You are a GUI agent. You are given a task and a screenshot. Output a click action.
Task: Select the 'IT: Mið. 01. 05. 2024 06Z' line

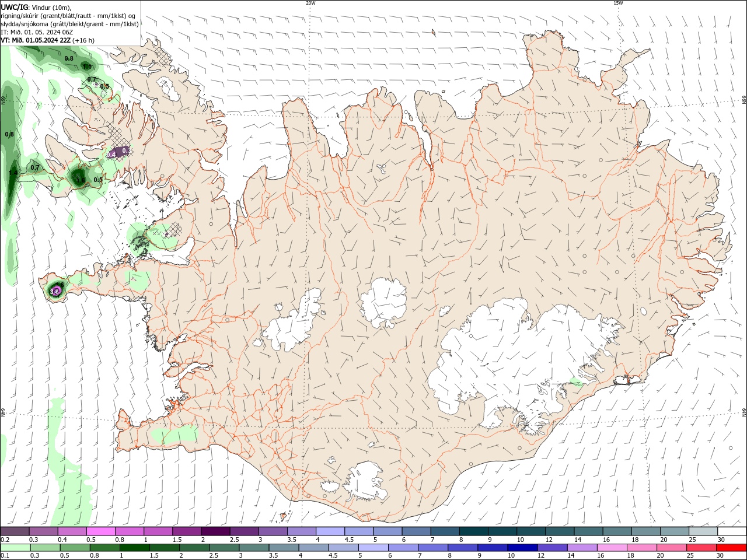tap(36, 32)
